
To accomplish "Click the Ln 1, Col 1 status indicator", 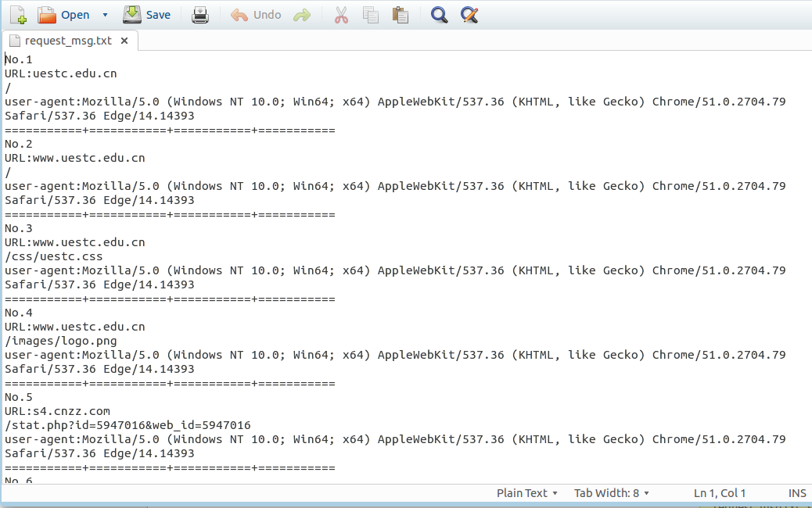I will click(x=720, y=493).
